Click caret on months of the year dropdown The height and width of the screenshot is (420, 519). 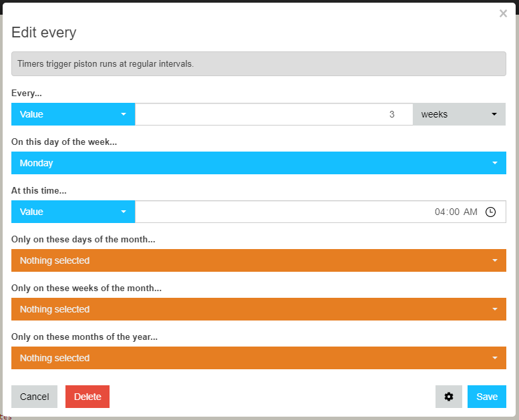click(x=495, y=358)
